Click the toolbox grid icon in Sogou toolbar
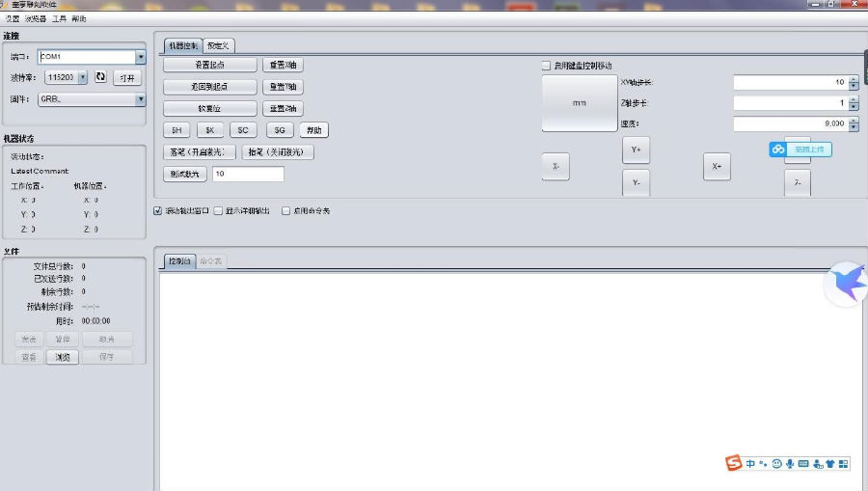 [x=844, y=464]
